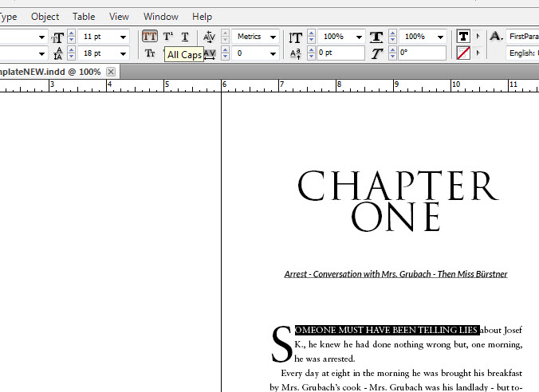Open the Window menu
This screenshot has width=539, height=392.
161,16
